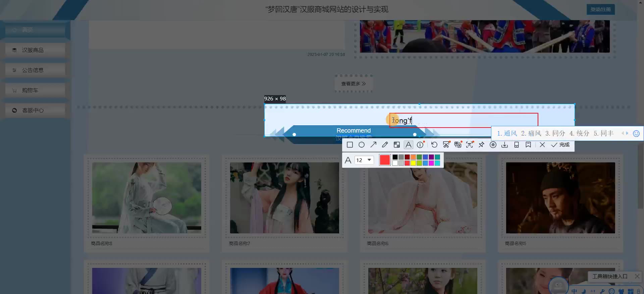This screenshot has height=294, width=644.
Task: Open product thumbnail 商品名称8
Action: (x=147, y=198)
